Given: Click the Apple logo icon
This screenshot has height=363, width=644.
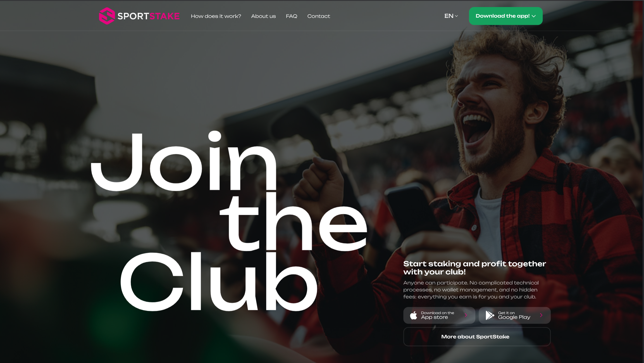Looking at the screenshot, I should click(x=414, y=315).
